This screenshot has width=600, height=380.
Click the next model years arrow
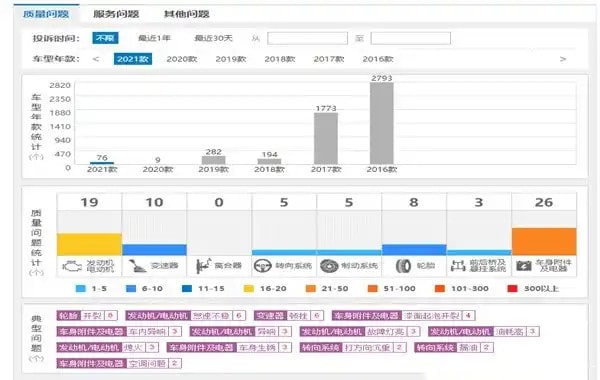562,59
